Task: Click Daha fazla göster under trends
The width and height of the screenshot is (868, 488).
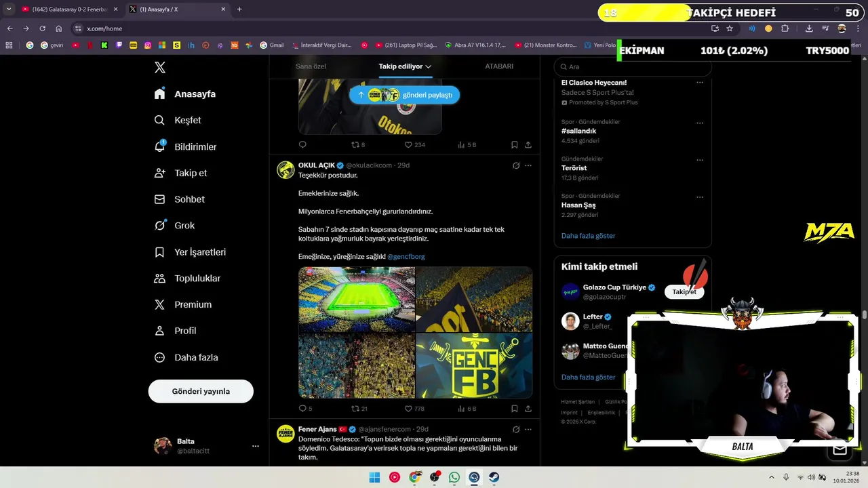Action: pyautogui.click(x=588, y=236)
